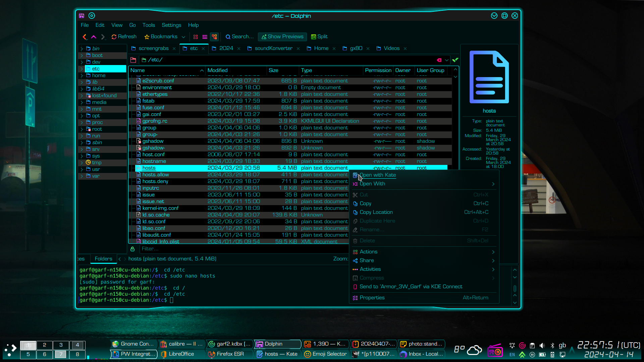644x362 pixels.
Task: Click the red folder icon beside location bar
Action: tap(133, 60)
